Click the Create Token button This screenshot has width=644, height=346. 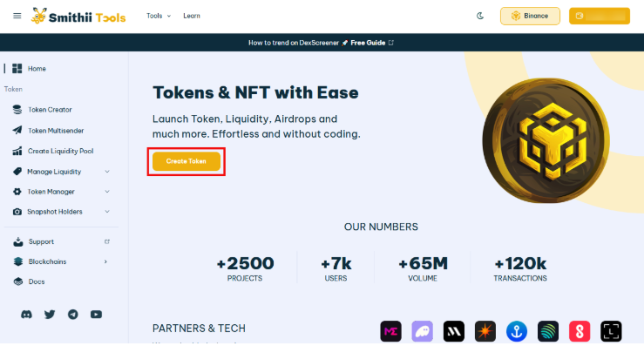pyautogui.click(x=186, y=161)
